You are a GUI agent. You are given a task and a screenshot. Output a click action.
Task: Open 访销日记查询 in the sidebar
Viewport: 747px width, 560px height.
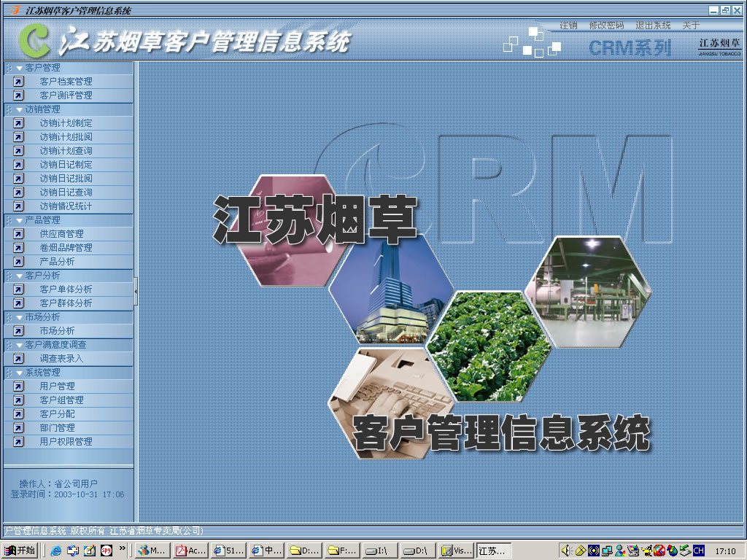[x=66, y=192]
